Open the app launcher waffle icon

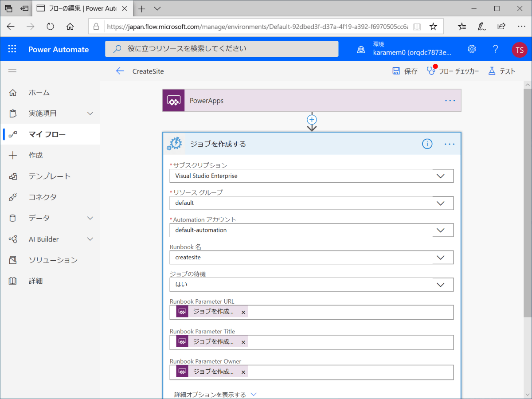coord(12,49)
